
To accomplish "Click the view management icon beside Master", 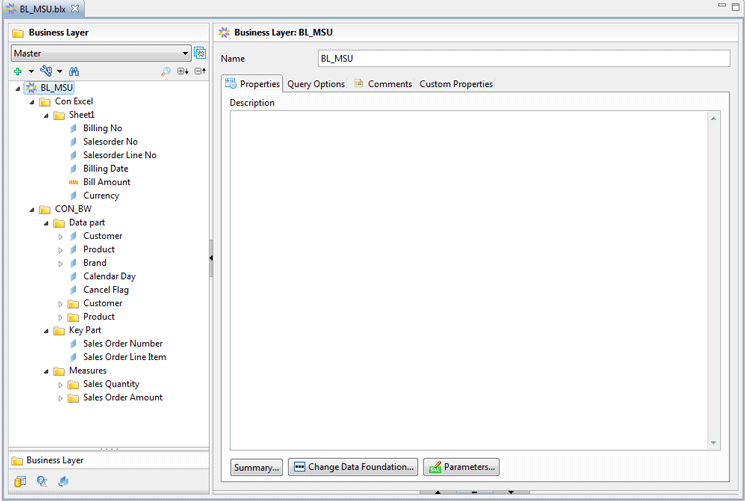I will click(200, 53).
